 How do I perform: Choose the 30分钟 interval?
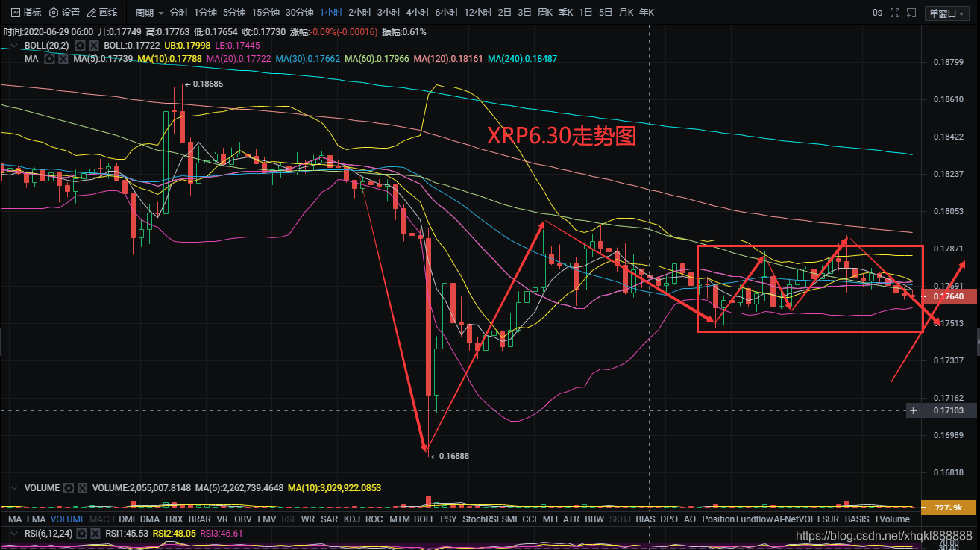(300, 13)
